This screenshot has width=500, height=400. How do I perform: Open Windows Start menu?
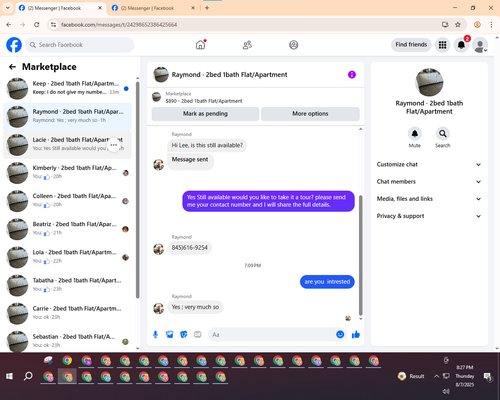coord(9,376)
